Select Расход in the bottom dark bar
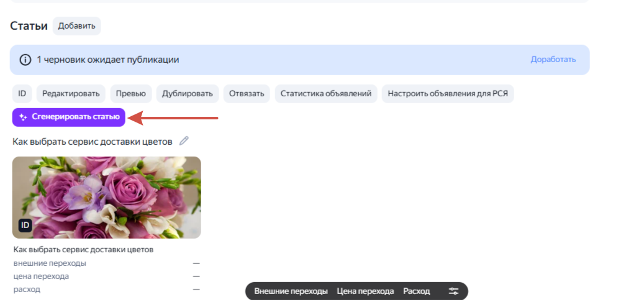Viewport: 644px width, 307px height. pyautogui.click(x=416, y=291)
